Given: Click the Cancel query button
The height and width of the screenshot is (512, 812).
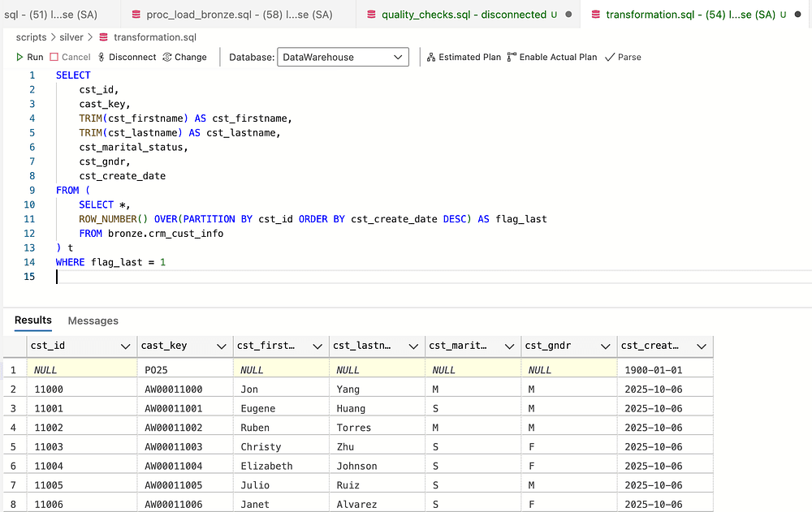Looking at the screenshot, I should [x=70, y=57].
